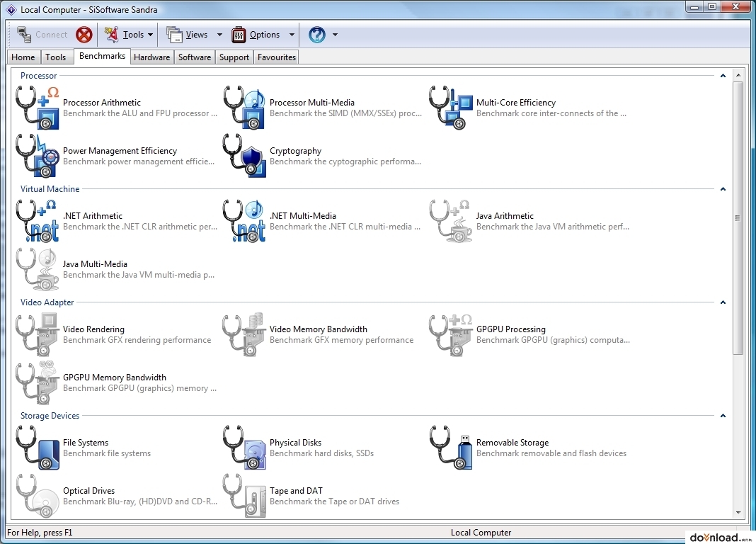The image size is (756, 544).
Task: Collapse the Virtual Machine section
Action: pyautogui.click(x=723, y=189)
